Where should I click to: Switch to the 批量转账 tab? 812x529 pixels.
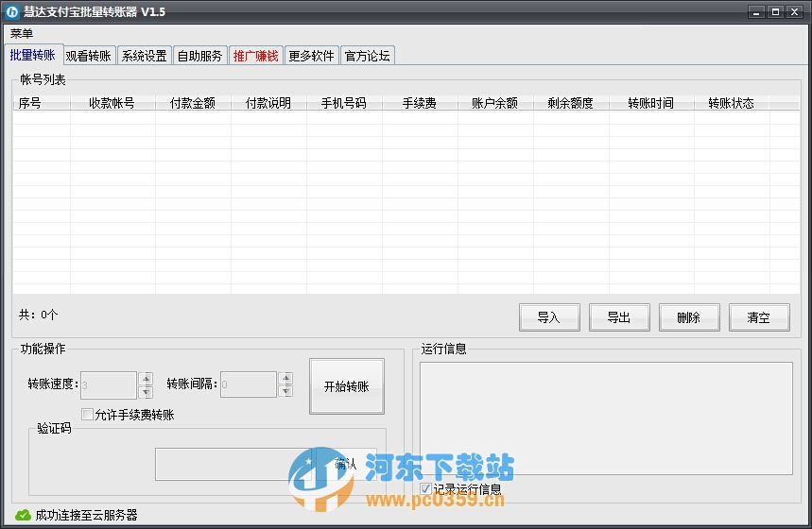[x=33, y=55]
